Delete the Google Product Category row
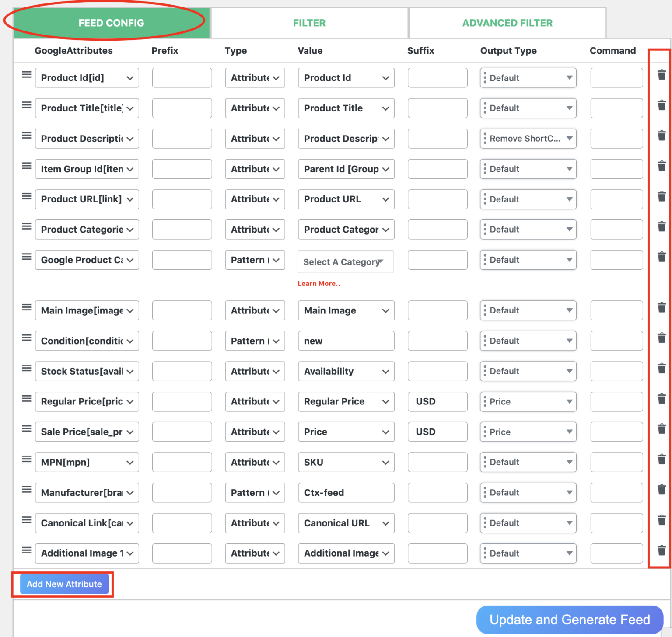 (661, 257)
